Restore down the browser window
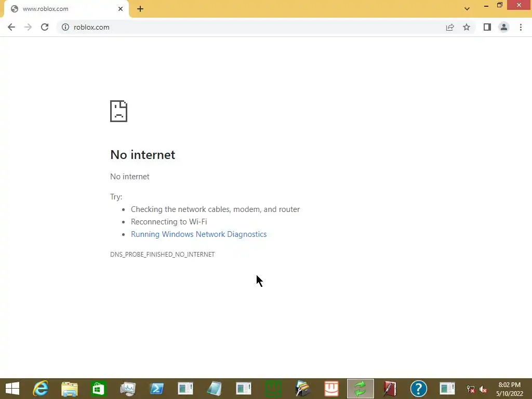 [500, 5]
